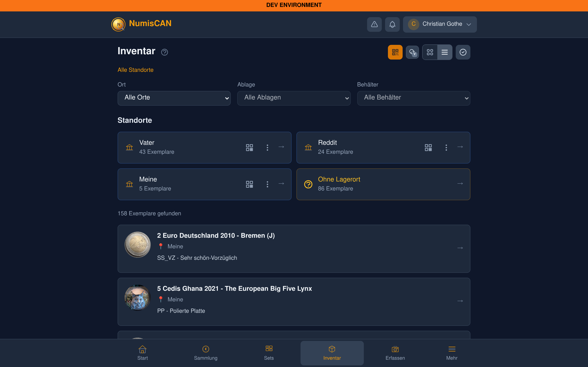Open the Alle Orte dropdown
Screen dimensions: 588x367
pyautogui.click(x=174, y=98)
